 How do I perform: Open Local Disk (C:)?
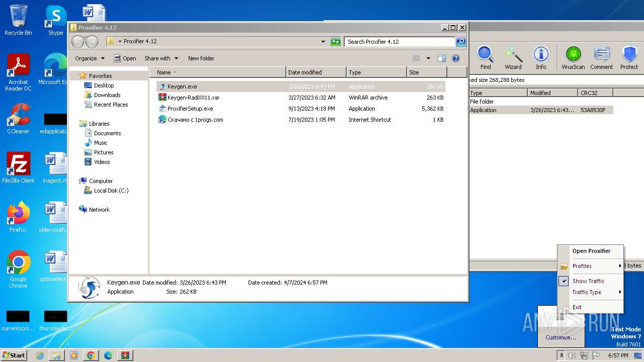(111, 191)
